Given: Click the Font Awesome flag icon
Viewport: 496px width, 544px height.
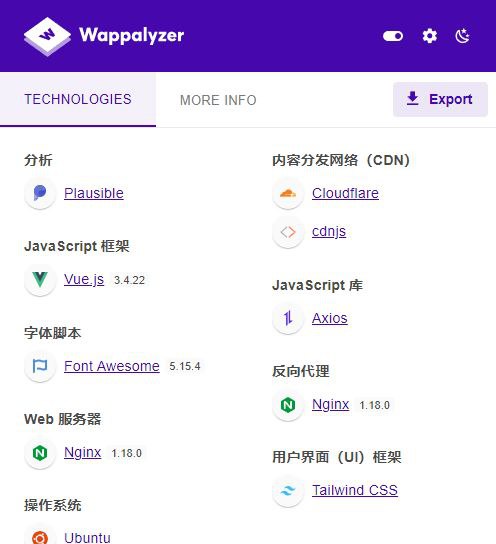Looking at the screenshot, I should pos(40,366).
